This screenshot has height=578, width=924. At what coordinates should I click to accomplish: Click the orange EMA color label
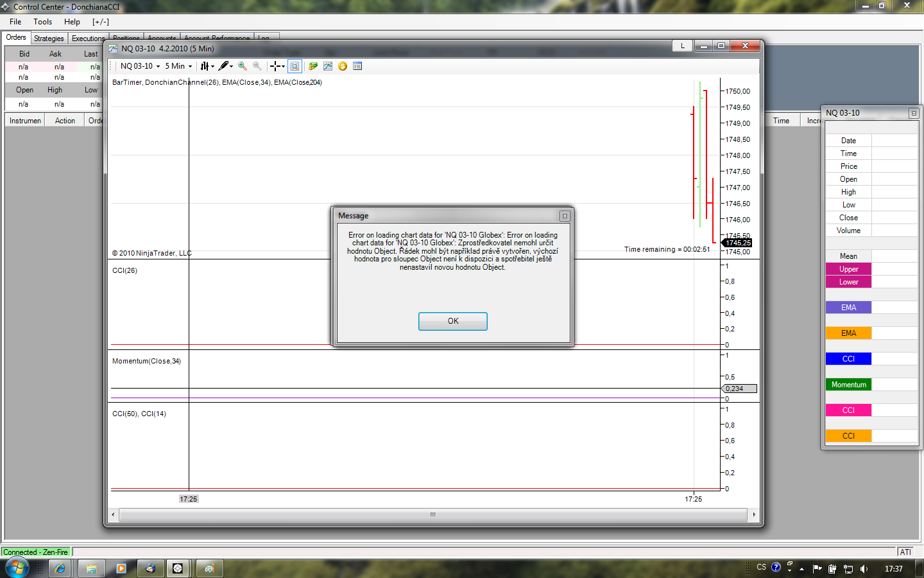point(848,333)
